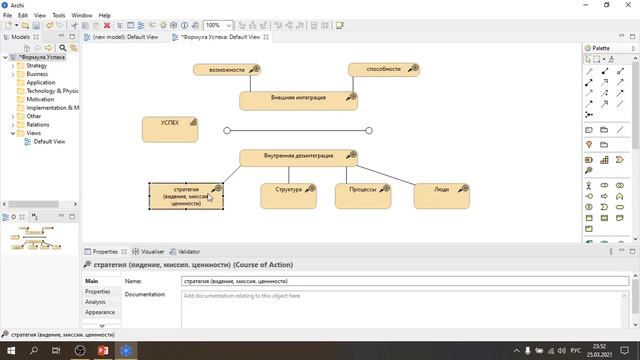This screenshot has width=640, height=360.
Task: Select the Внешняя интеграция node
Action: 298,101
